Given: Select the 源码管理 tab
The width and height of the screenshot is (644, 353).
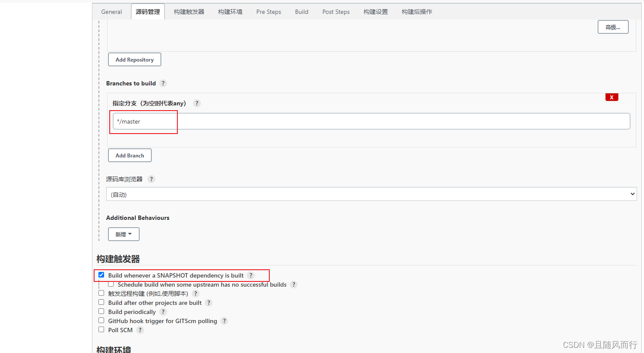Looking at the screenshot, I should 148,12.
